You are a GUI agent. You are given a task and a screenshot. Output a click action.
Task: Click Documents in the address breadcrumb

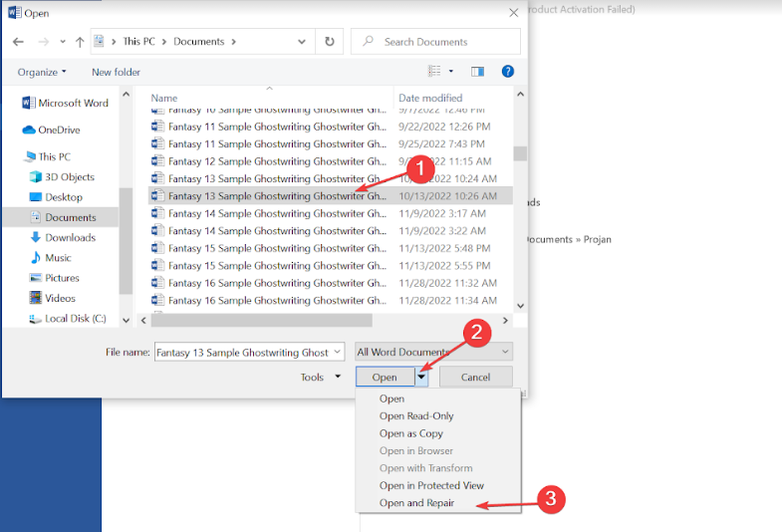(x=198, y=42)
